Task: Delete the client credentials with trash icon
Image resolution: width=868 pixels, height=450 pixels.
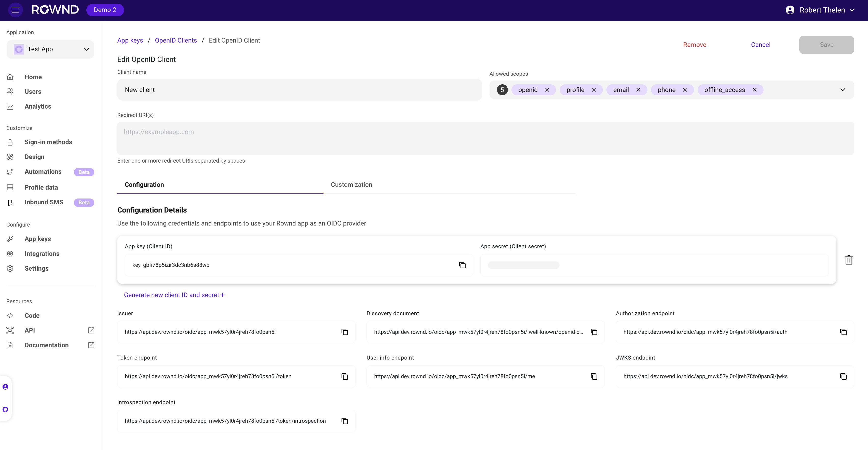Action: click(848, 260)
